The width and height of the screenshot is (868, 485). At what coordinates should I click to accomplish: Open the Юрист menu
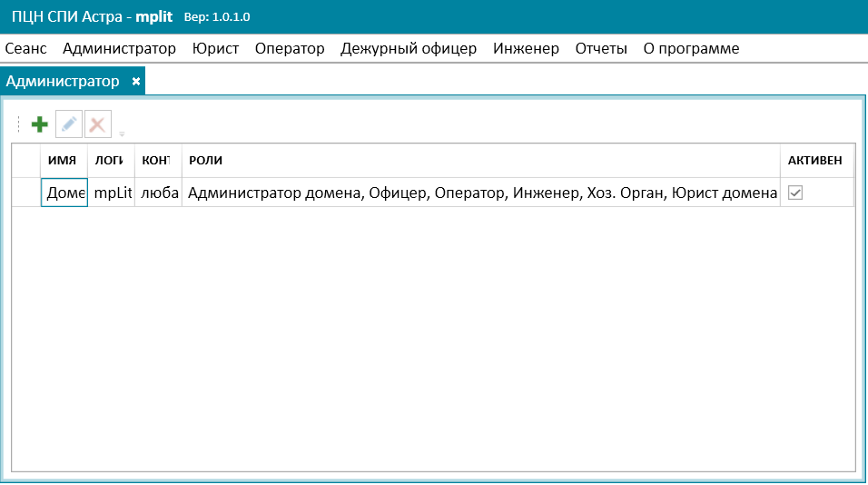click(215, 49)
